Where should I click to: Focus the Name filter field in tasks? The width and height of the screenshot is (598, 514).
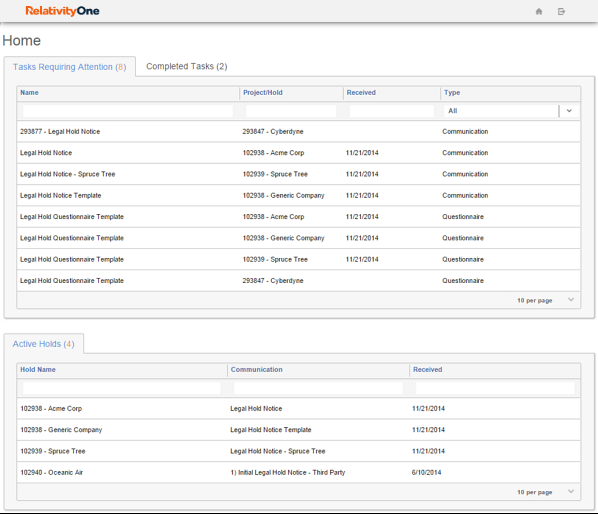point(128,111)
